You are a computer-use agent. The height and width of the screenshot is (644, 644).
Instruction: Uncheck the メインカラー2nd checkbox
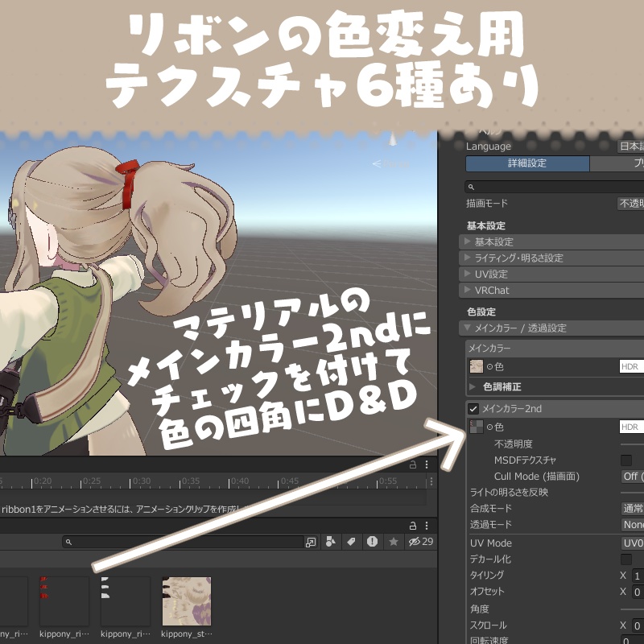pos(473,407)
